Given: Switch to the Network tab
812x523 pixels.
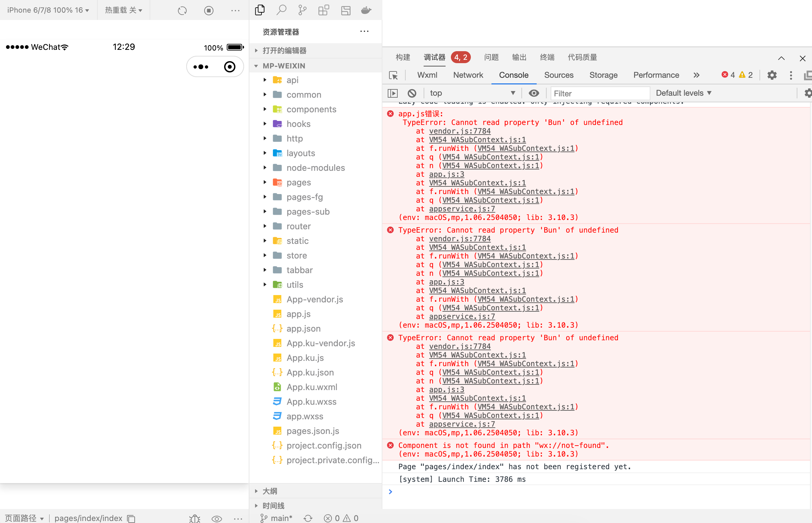Looking at the screenshot, I should (x=468, y=75).
